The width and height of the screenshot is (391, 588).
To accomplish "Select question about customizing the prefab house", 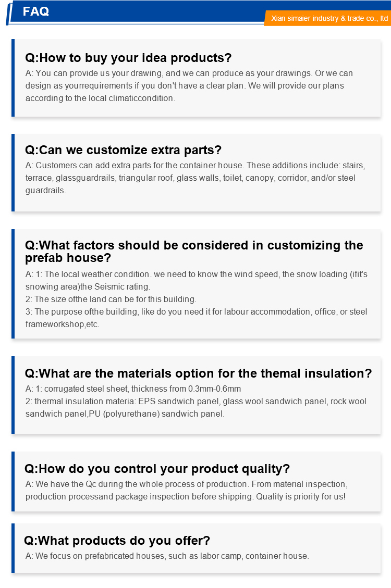I will point(194,251).
